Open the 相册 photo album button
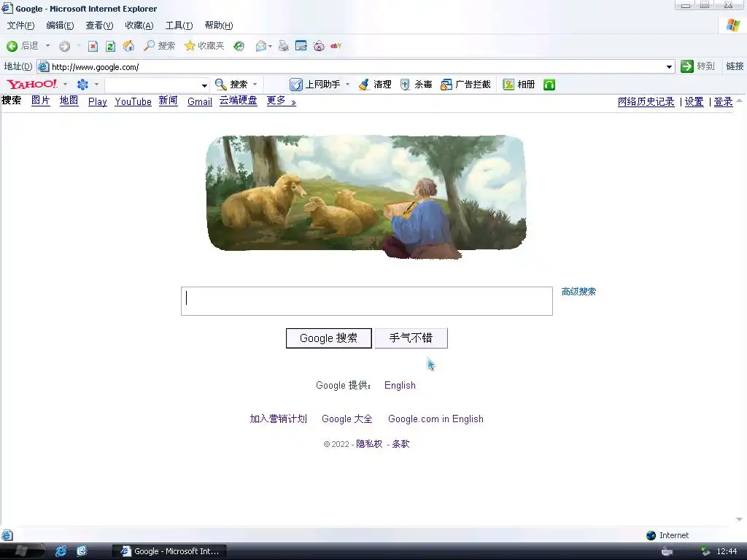The height and width of the screenshot is (560, 747). (x=519, y=85)
